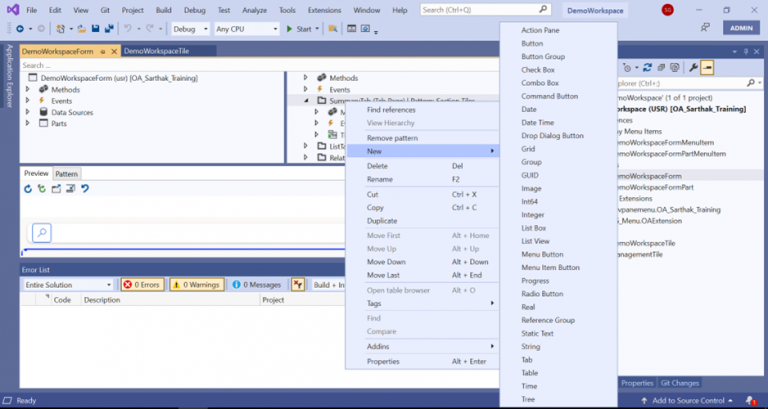Click Solution Explorer wrench Properties icon

693,68
